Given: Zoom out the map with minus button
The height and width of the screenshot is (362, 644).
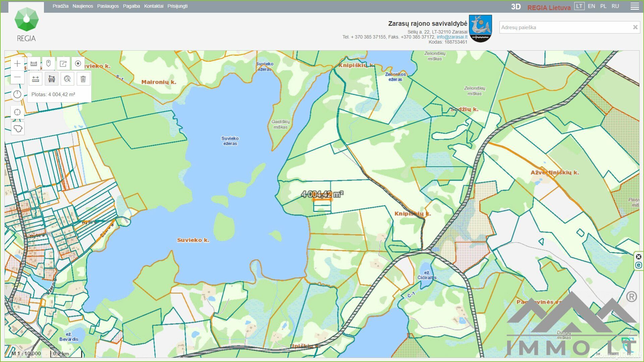Looking at the screenshot, I should point(17,77).
